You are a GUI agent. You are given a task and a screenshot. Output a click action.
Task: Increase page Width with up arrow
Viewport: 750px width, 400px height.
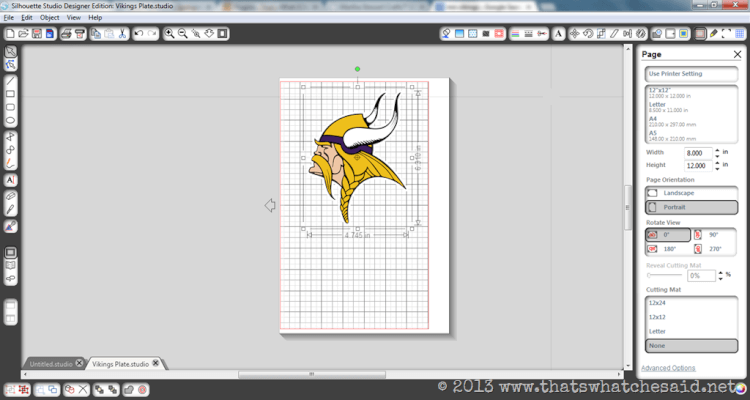pyautogui.click(x=717, y=150)
